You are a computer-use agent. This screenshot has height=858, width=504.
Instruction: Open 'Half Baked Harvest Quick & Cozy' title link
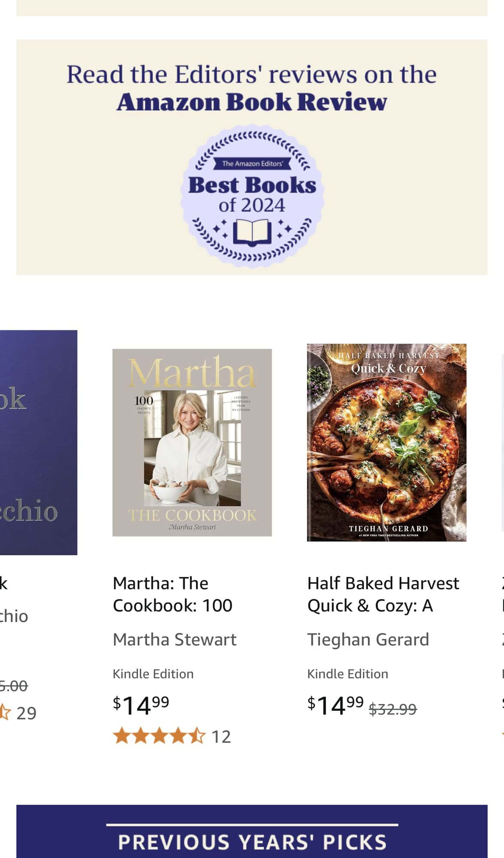pyautogui.click(x=383, y=594)
